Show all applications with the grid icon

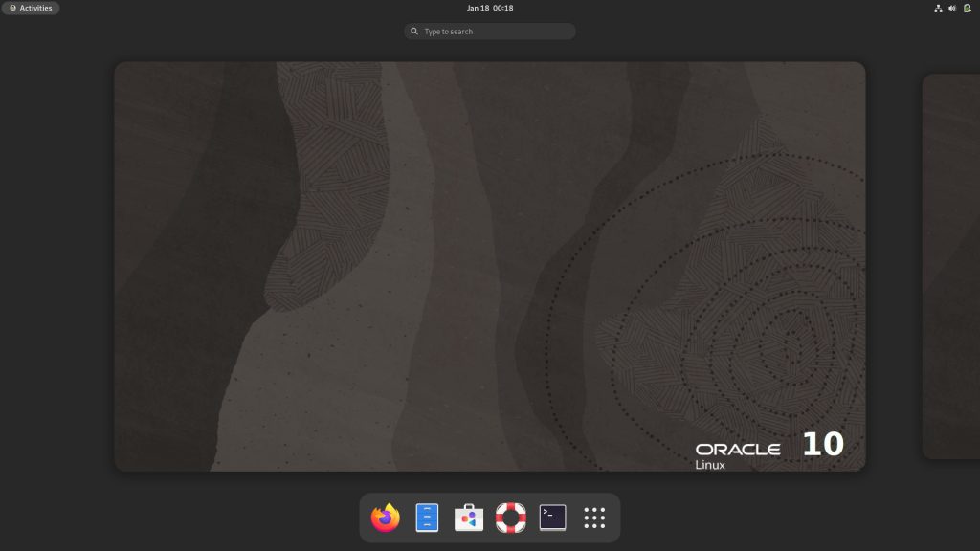click(x=593, y=518)
